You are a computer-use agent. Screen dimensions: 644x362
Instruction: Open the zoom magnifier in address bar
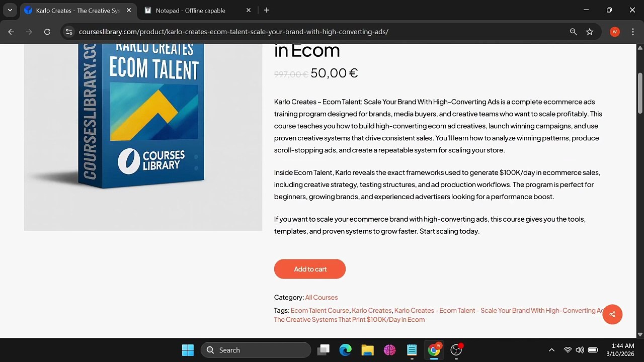pyautogui.click(x=573, y=32)
